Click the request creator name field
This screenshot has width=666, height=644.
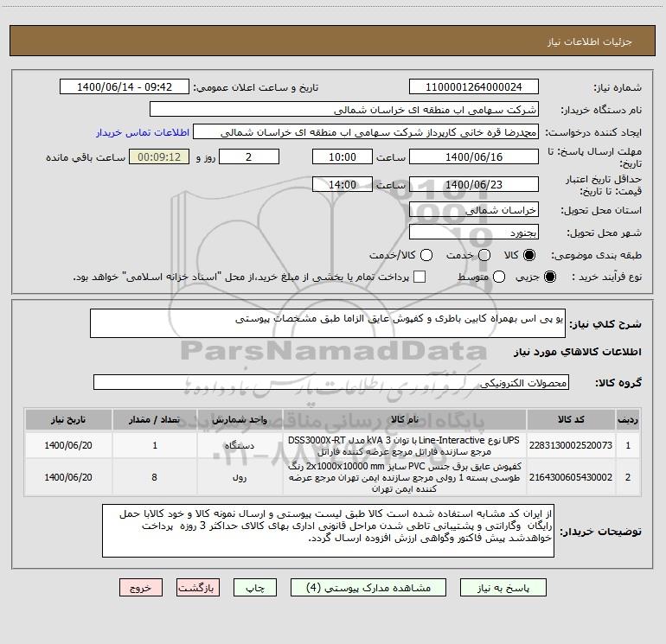pos(366,132)
